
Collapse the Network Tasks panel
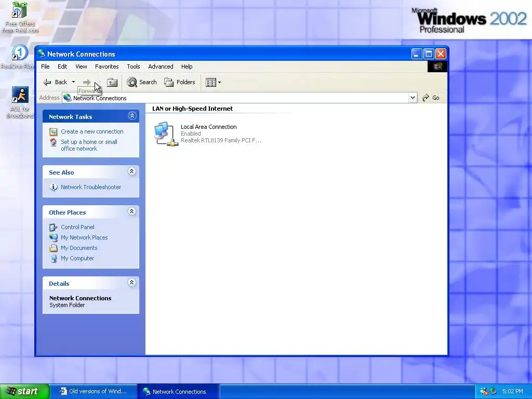[x=132, y=116]
